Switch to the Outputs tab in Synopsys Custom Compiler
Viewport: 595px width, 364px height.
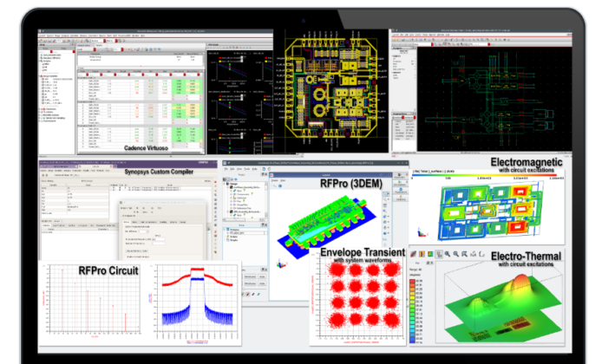pyautogui.click(x=46, y=225)
